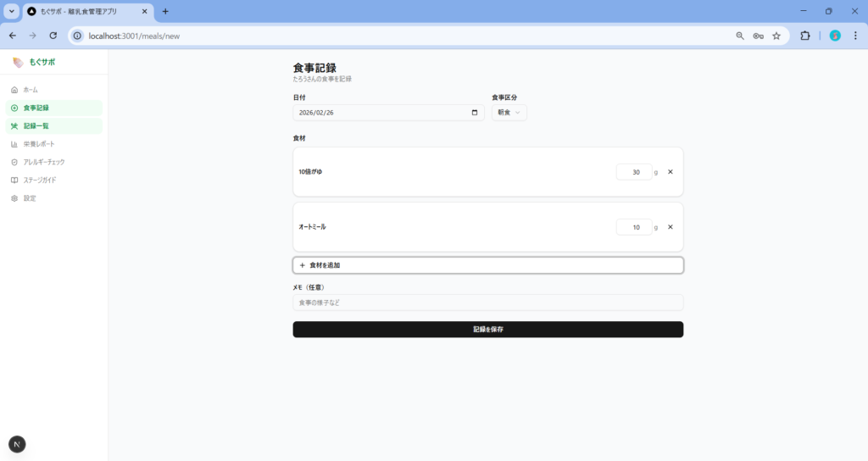Bookmark this page with star icon
868x461 pixels.
tap(776, 36)
